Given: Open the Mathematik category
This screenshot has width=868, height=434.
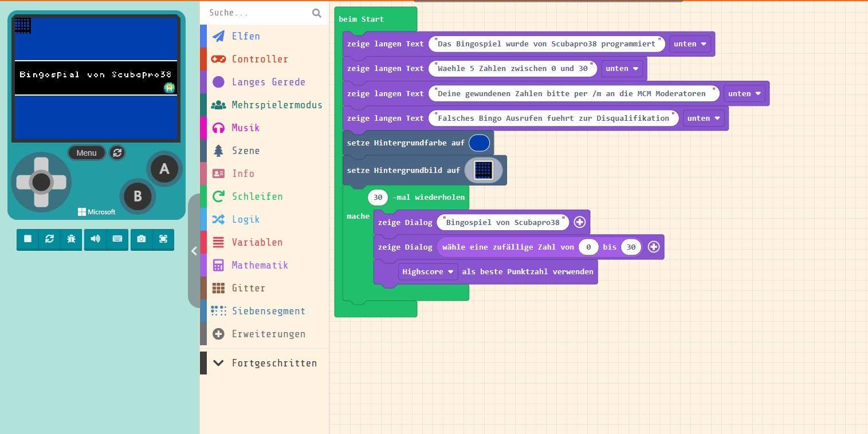Looking at the screenshot, I should click(260, 265).
